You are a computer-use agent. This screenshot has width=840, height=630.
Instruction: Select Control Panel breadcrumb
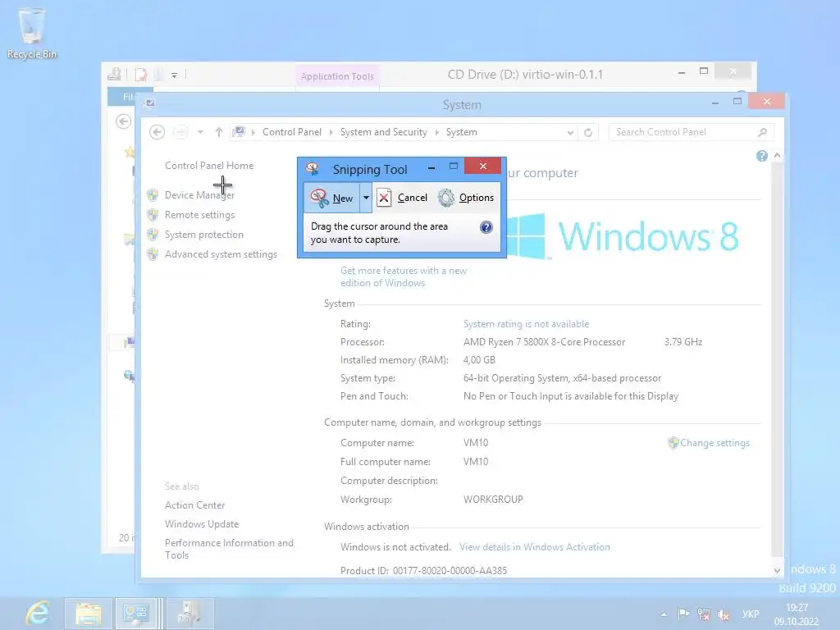tap(291, 132)
